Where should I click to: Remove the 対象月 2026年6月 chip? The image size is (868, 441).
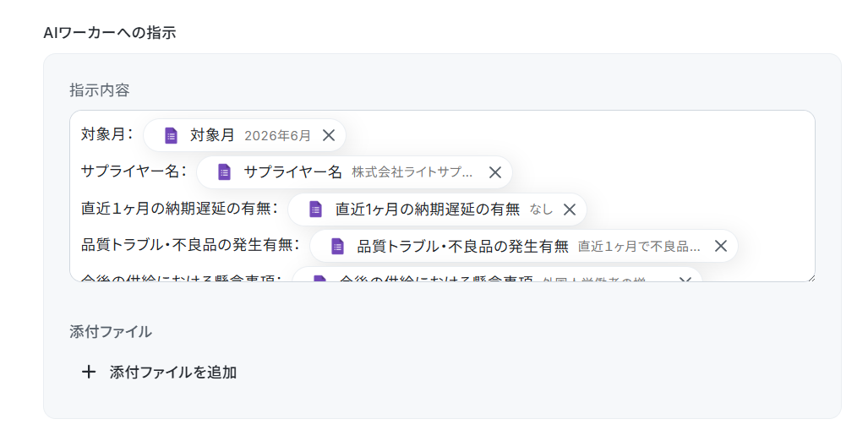pyautogui.click(x=329, y=135)
